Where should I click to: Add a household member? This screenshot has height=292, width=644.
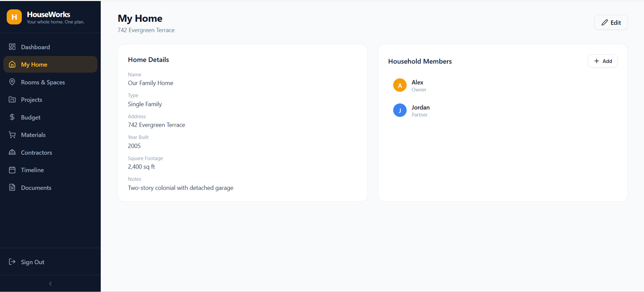[603, 61]
